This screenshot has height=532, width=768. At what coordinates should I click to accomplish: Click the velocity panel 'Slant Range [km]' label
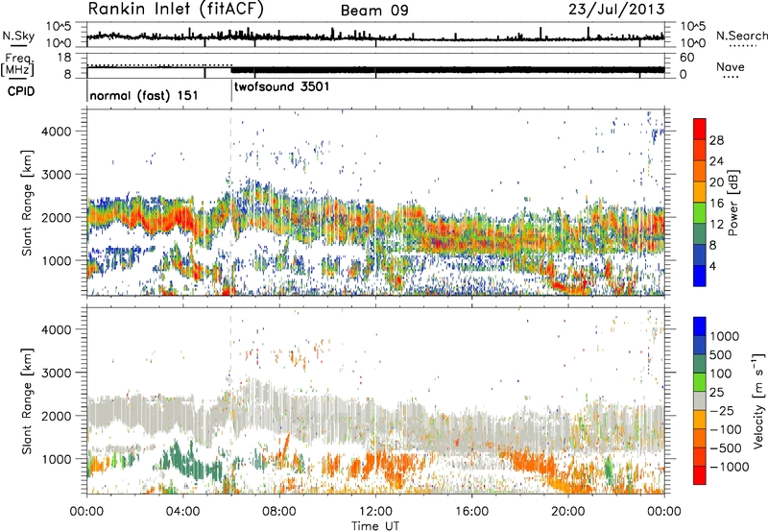click(27, 401)
